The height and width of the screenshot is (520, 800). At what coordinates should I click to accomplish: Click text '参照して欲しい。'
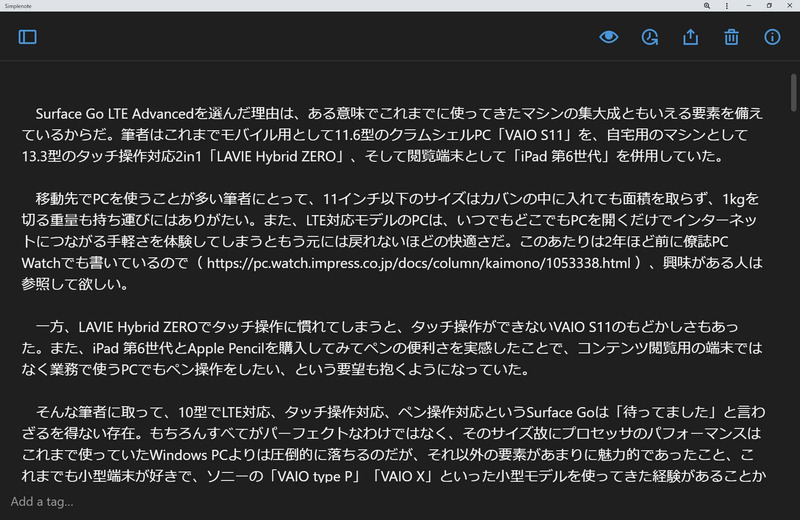click(x=74, y=284)
